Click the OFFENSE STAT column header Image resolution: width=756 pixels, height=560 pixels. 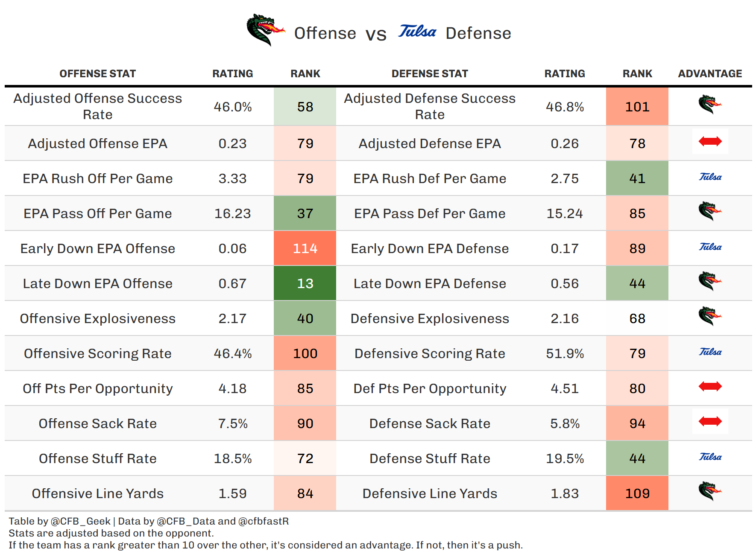tap(97, 74)
